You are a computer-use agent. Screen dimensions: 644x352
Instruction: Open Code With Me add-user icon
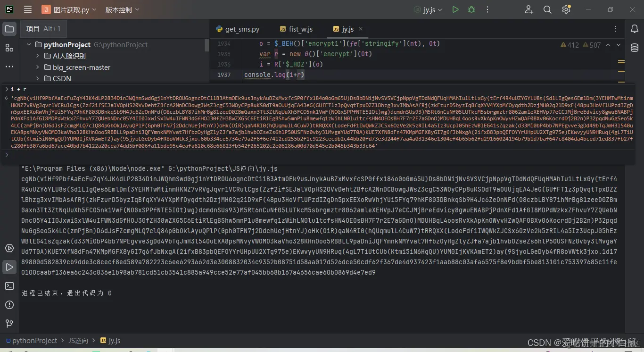tap(529, 9)
